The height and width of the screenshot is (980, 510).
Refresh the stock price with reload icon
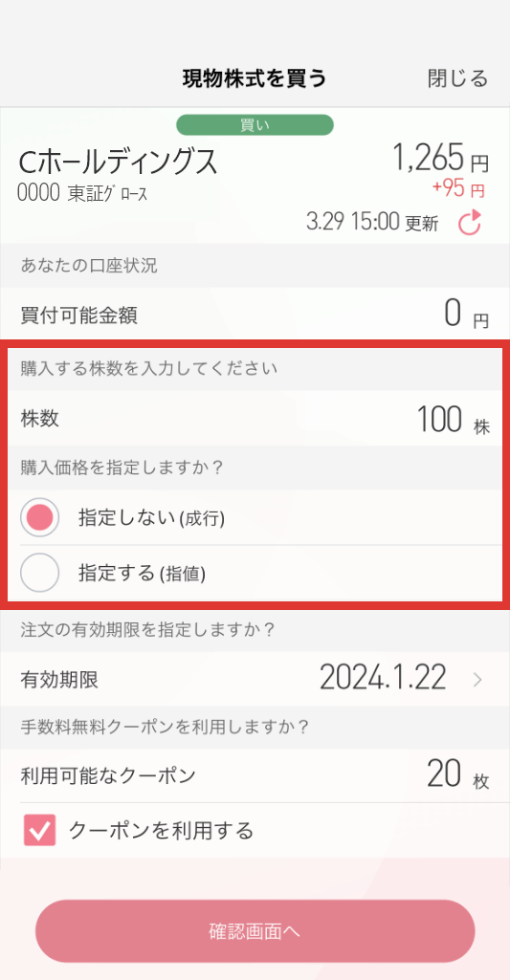[469, 223]
